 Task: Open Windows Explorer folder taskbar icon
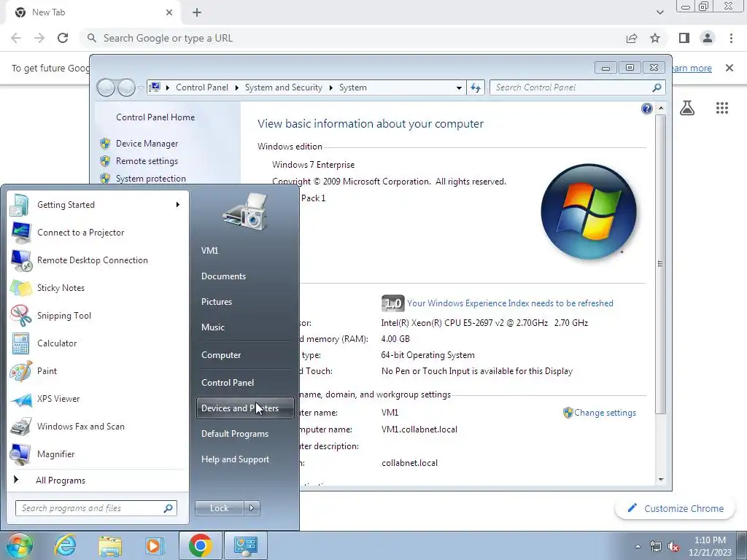click(x=110, y=545)
